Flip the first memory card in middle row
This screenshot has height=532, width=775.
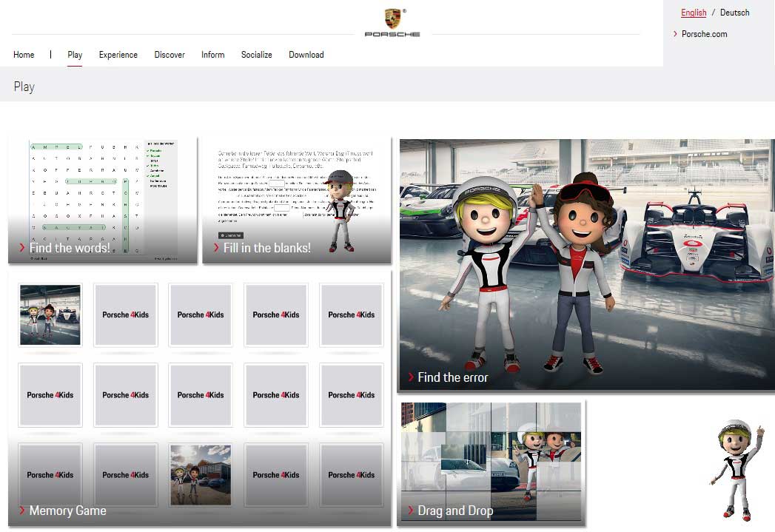(x=50, y=395)
